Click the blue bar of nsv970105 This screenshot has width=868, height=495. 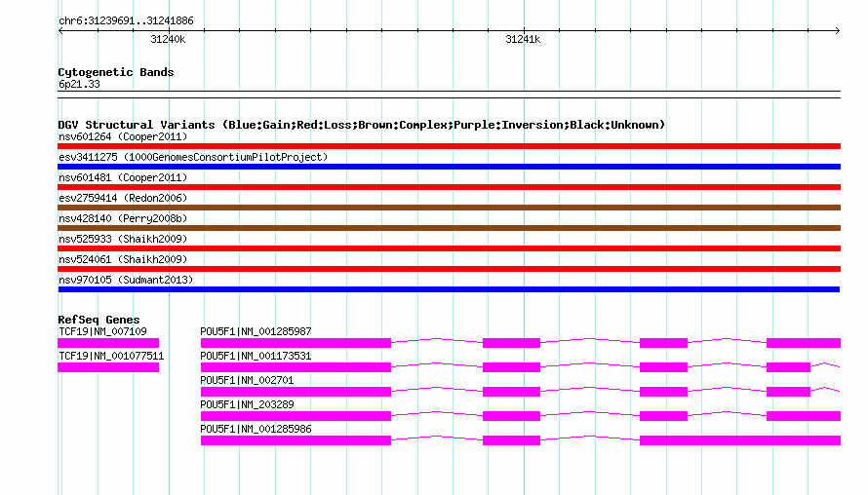449,289
